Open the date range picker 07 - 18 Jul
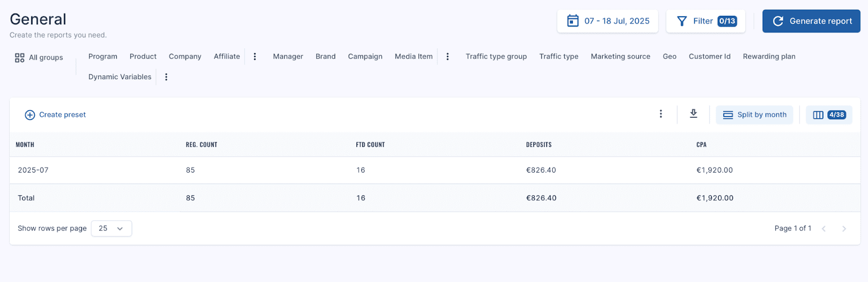Screen dimensions: 868x282 coord(608,21)
